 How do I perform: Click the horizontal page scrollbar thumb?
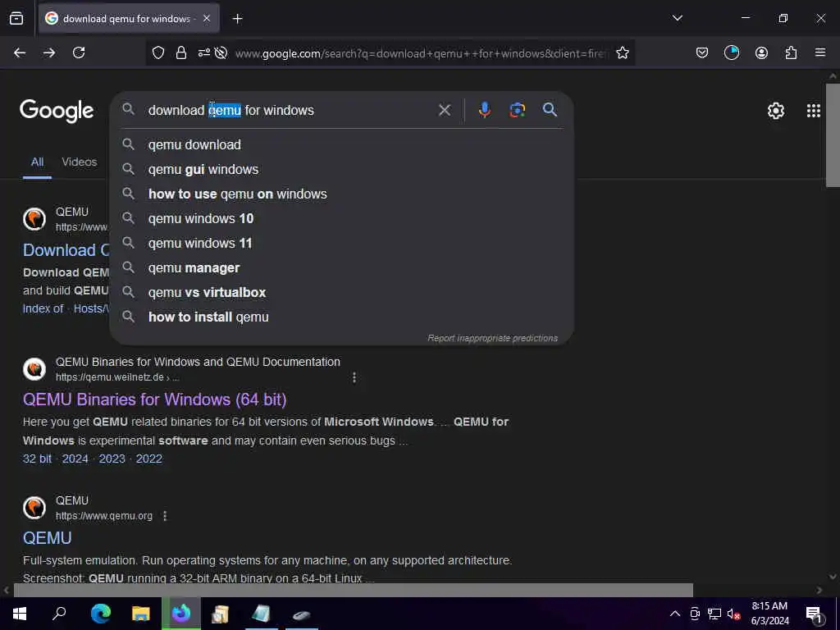(x=353, y=591)
